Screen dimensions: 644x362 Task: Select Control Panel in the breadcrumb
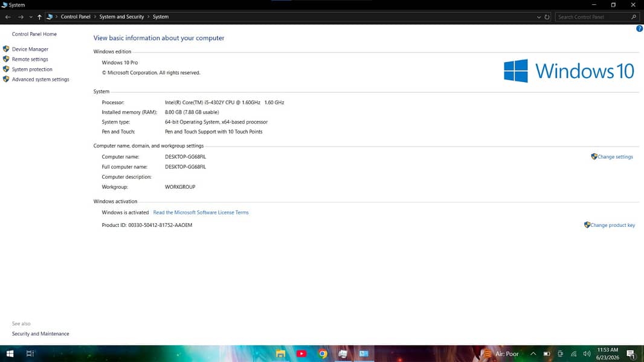76,17
